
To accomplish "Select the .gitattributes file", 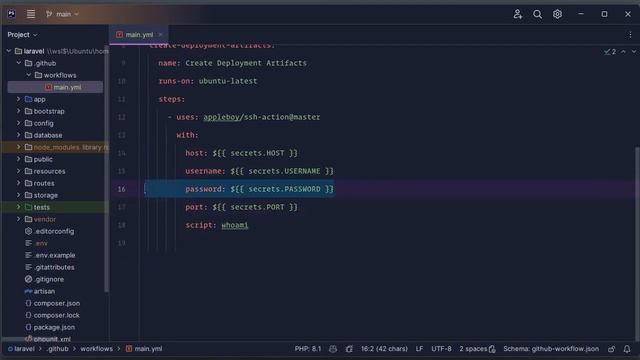I will coord(49,267).
